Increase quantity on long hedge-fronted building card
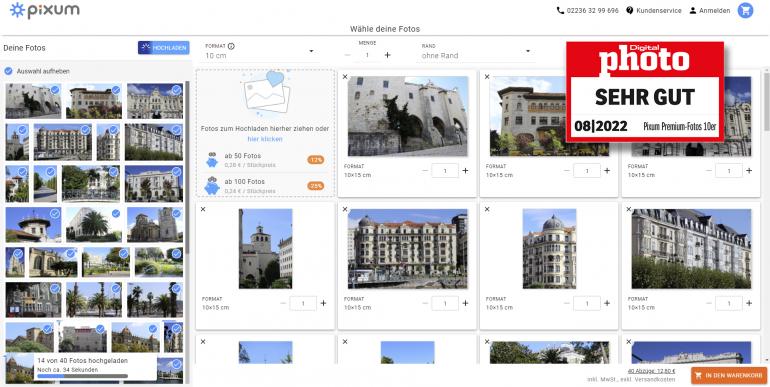 [749, 304]
